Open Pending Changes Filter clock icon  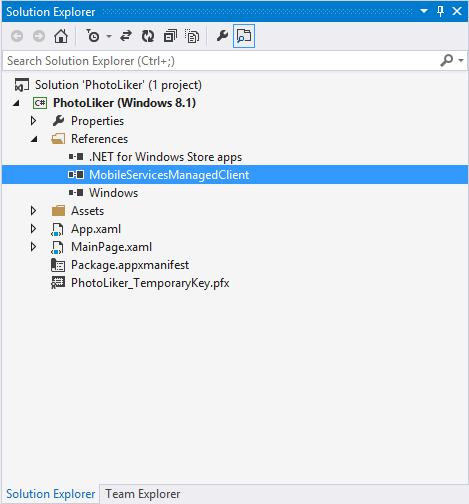[x=93, y=36]
